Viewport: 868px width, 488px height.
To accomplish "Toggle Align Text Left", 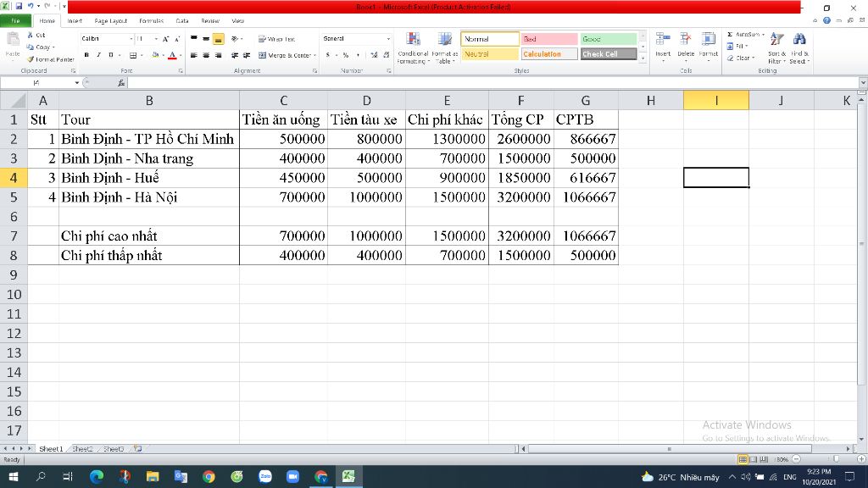I will [x=194, y=55].
